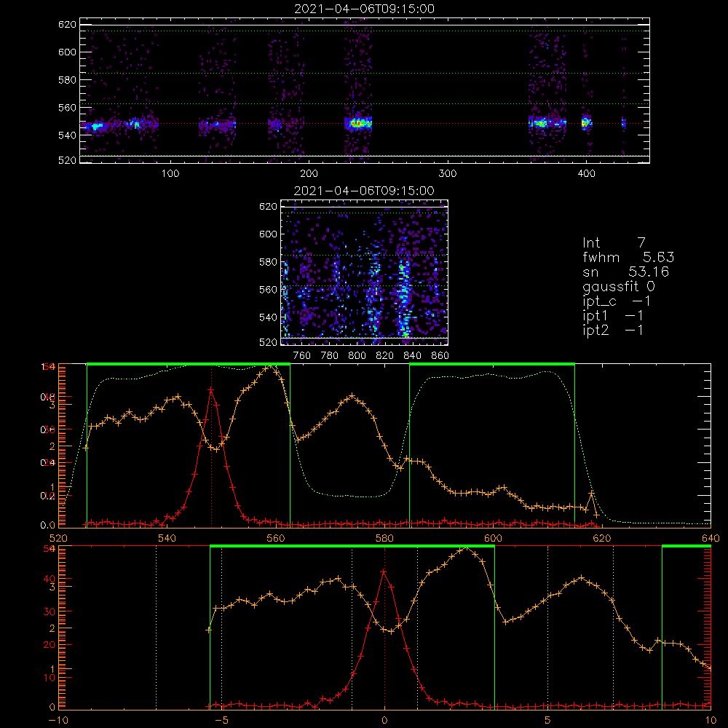Click x-axis label 200 on top spectrogram
The image size is (728, 728).
tap(309, 174)
